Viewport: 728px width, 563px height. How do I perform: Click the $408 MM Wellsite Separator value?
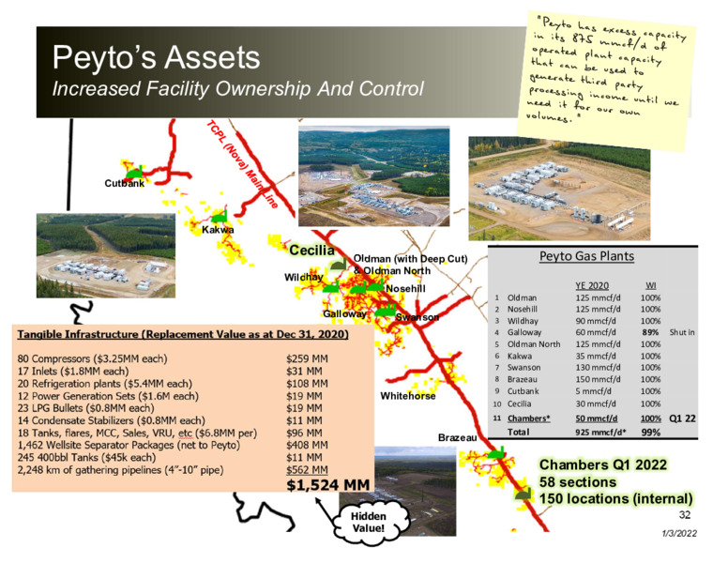click(x=307, y=445)
